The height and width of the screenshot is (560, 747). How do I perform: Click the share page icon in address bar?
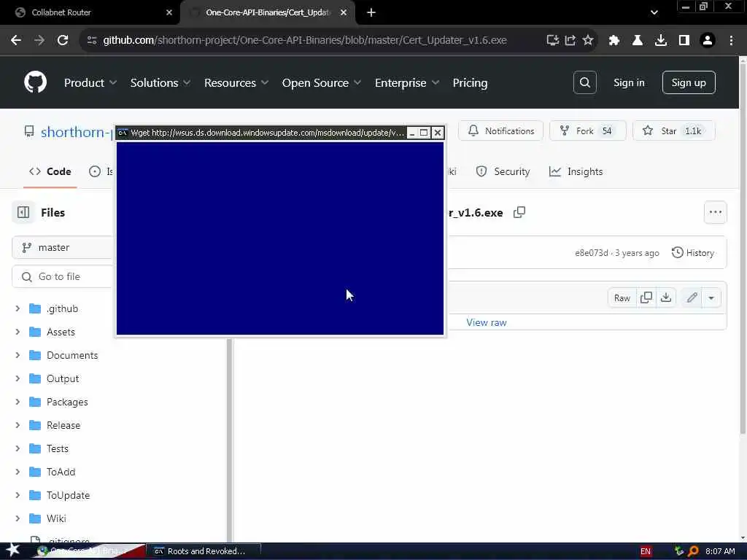coord(570,40)
